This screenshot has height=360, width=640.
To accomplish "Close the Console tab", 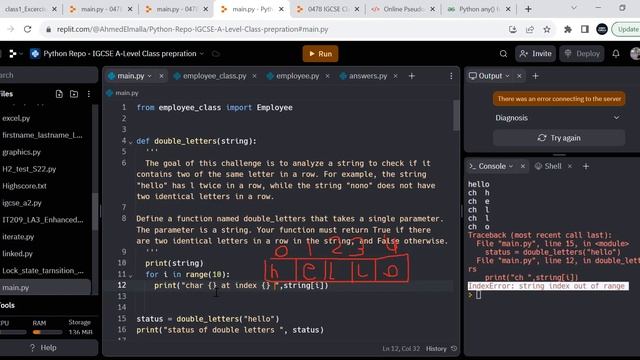I will [522, 166].
